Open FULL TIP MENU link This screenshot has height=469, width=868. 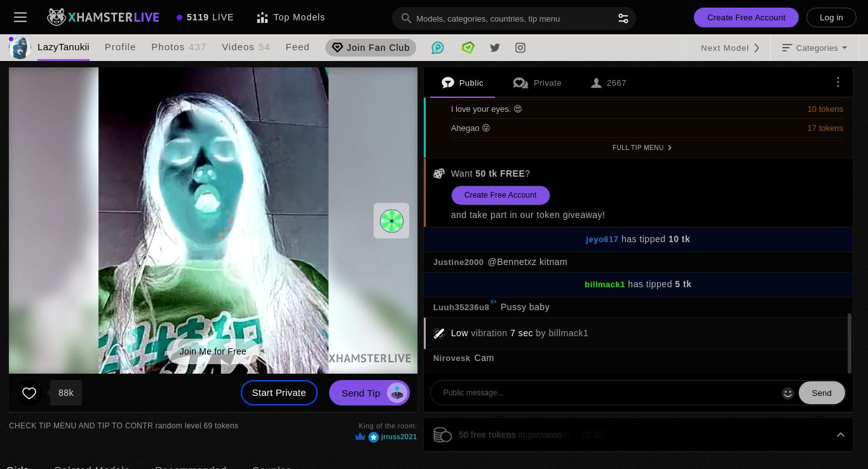pyautogui.click(x=642, y=147)
